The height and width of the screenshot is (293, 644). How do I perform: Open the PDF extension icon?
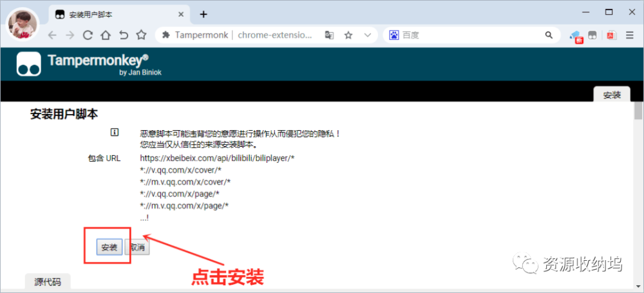pos(612,35)
